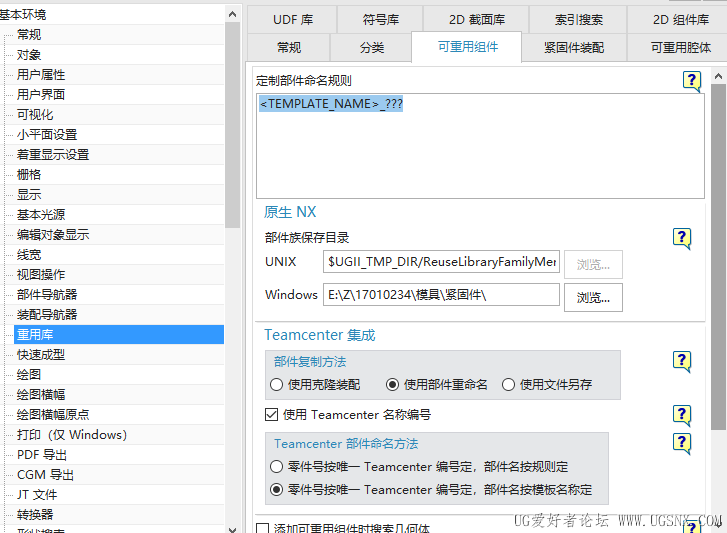Switch to 常规 tab
The height and width of the screenshot is (533, 727).
(289, 47)
